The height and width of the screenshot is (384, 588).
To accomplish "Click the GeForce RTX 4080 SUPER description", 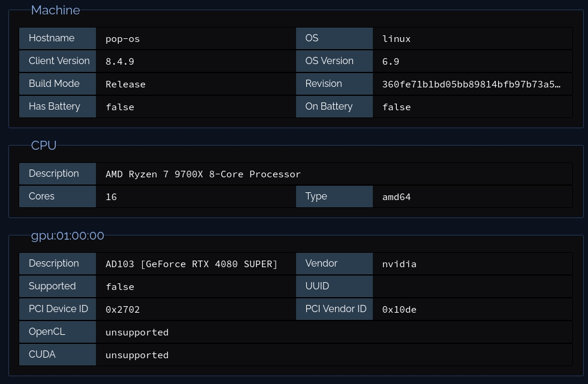I will pos(192,264).
